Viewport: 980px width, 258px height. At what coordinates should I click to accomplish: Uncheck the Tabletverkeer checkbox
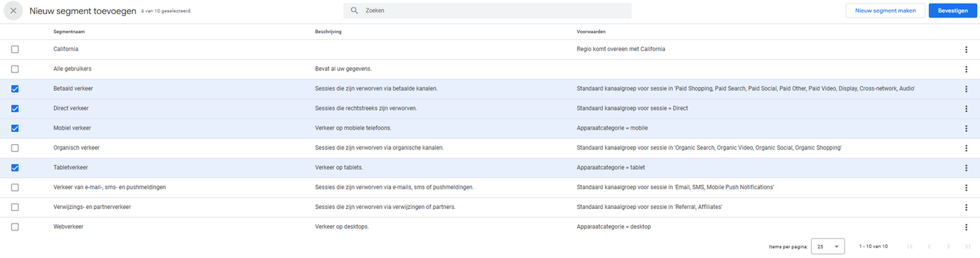point(15,168)
